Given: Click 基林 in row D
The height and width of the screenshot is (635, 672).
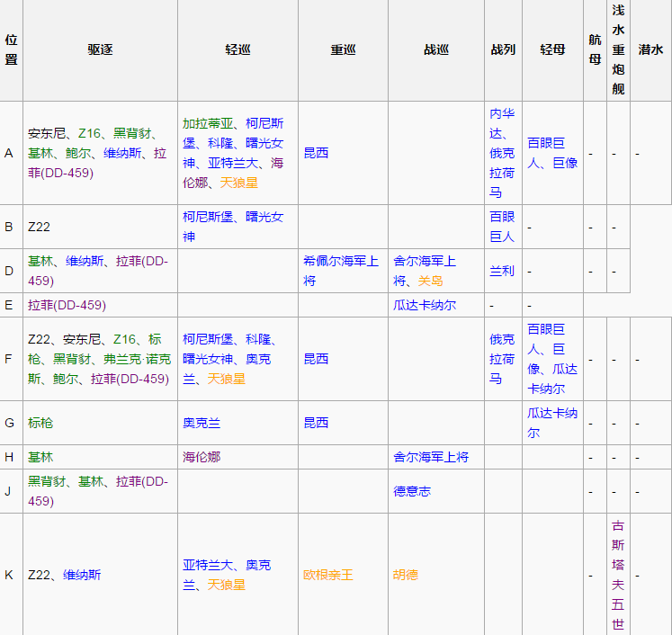Looking at the screenshot, I should (40, 261).
